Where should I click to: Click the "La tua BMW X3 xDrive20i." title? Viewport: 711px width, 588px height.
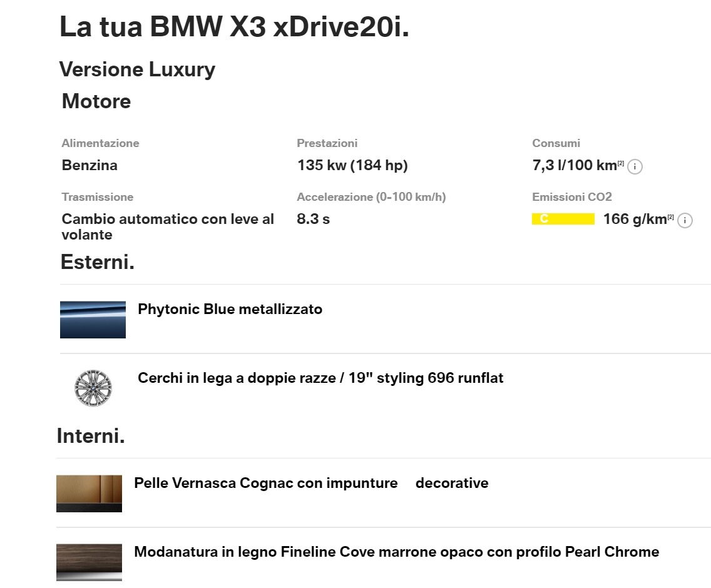[234, 27]
